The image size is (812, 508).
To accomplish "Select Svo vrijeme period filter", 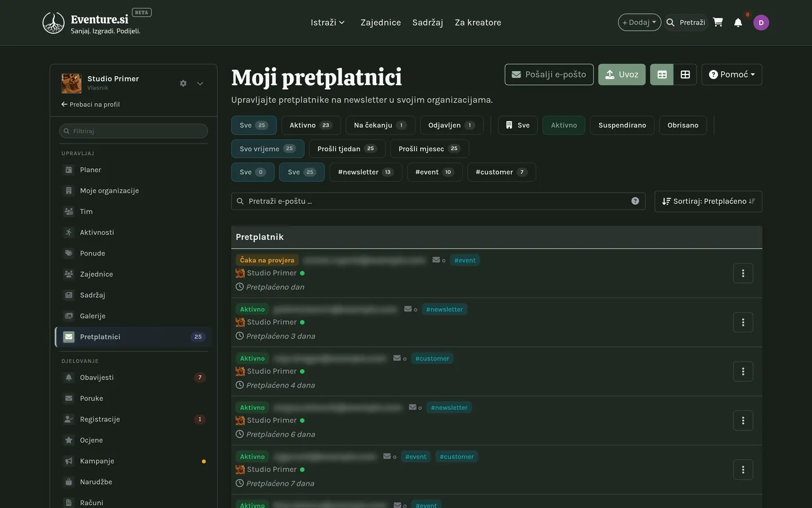I will [x=268, y=149].
